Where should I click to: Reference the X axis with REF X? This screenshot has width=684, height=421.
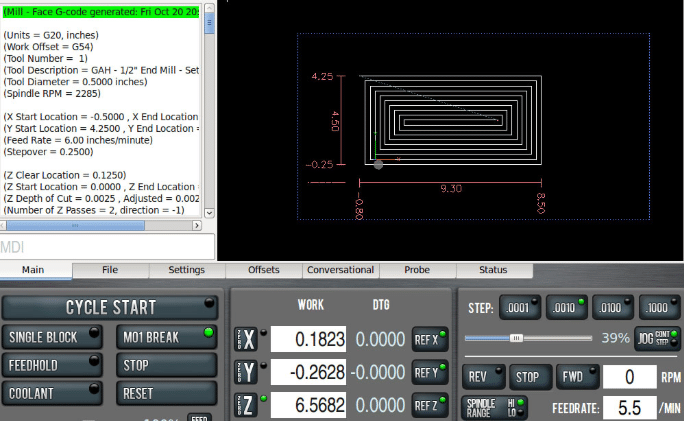pos(430,339)
